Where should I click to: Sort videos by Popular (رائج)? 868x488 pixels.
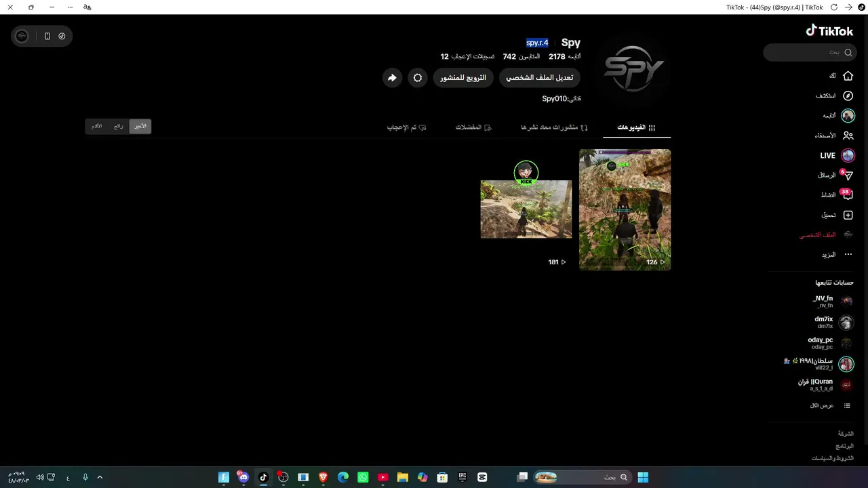click(x=119, y=126)
